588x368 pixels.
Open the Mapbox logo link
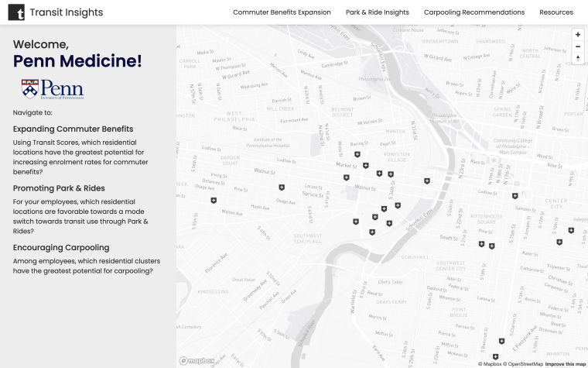[x=197, y=361]
